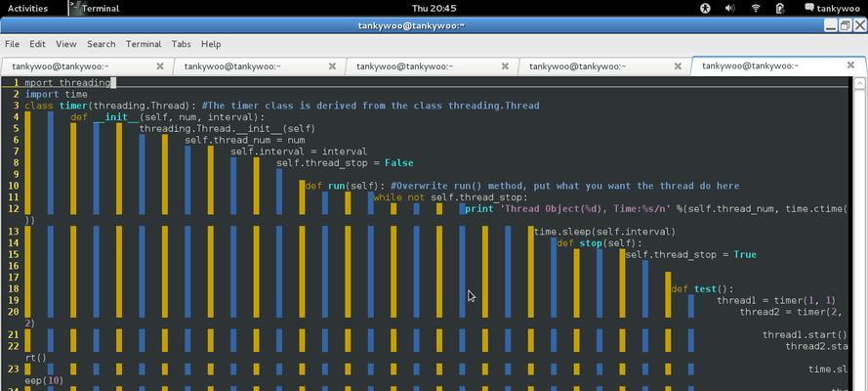Open the Wi-Fi network icon
This screenshot has width=868, height=391.
[x=756, y=8]
